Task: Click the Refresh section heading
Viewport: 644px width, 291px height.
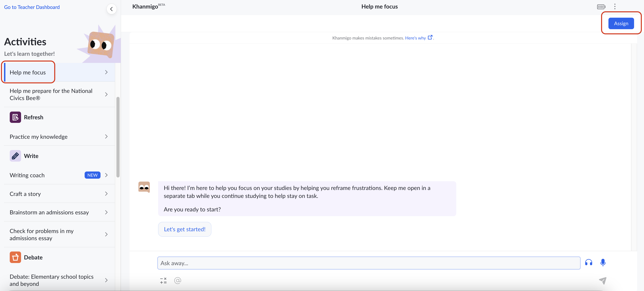Action: pyautogui.click(x=34, y=117)
